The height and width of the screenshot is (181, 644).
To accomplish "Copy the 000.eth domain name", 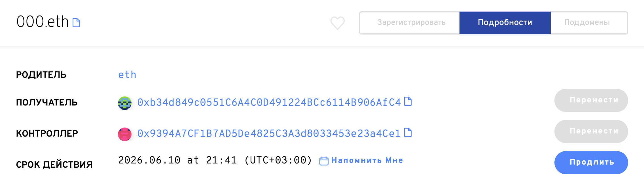I will tap(76, 23).
